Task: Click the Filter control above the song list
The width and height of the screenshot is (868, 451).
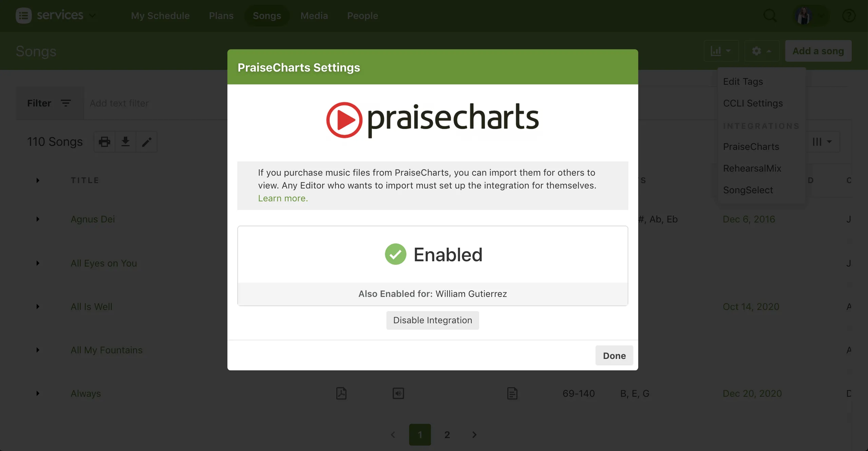Action: click(49, 103)
